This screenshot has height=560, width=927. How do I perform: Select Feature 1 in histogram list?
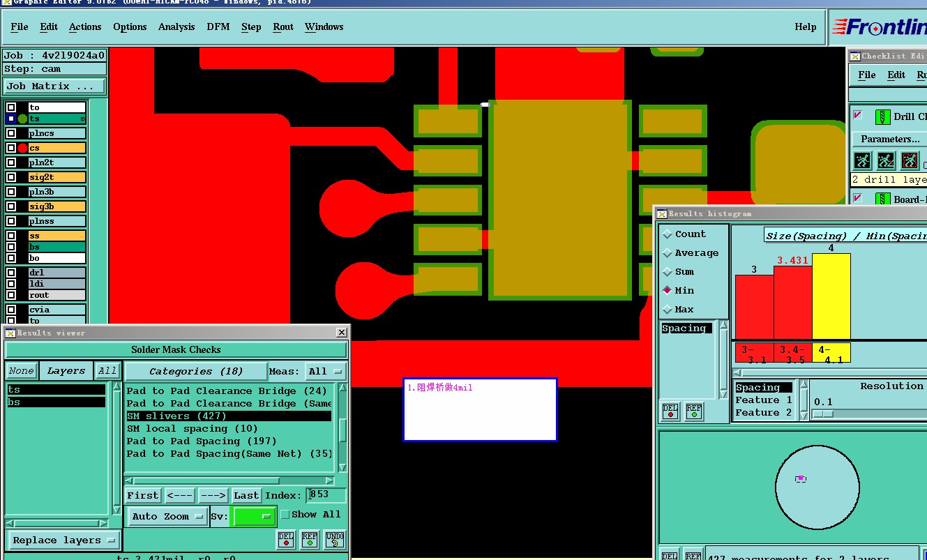[x=764, y=400]
